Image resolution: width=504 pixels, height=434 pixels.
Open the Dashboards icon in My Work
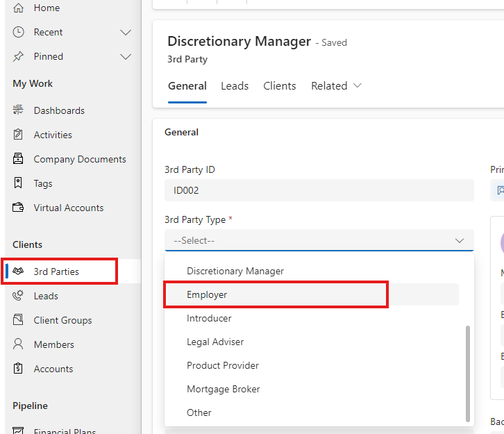point(19,110)
